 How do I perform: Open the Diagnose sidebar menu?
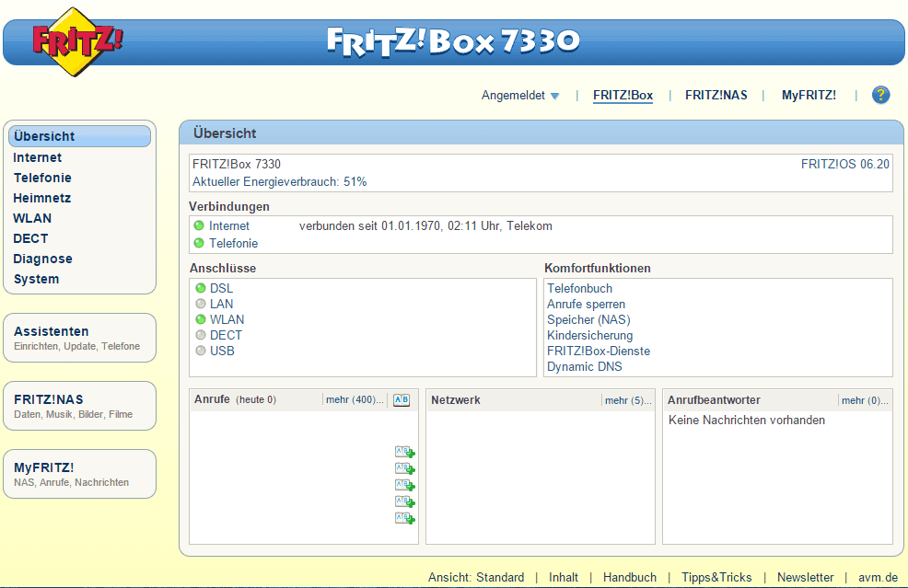point(43,259)
